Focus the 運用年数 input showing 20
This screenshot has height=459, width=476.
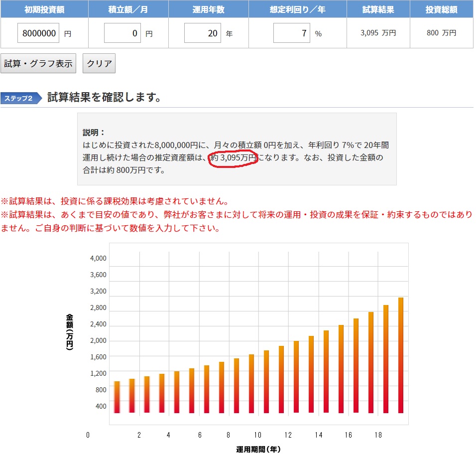203,33
